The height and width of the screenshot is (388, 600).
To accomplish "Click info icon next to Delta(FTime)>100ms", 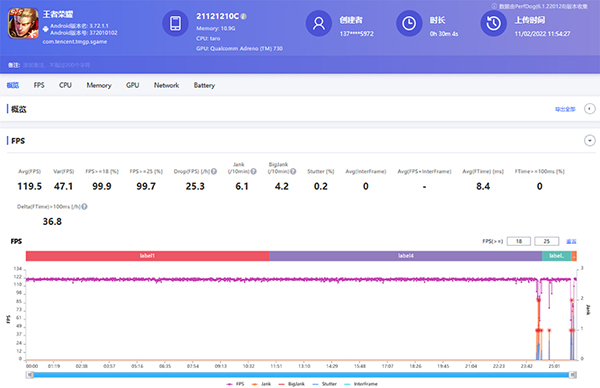I will pos(84,207).
